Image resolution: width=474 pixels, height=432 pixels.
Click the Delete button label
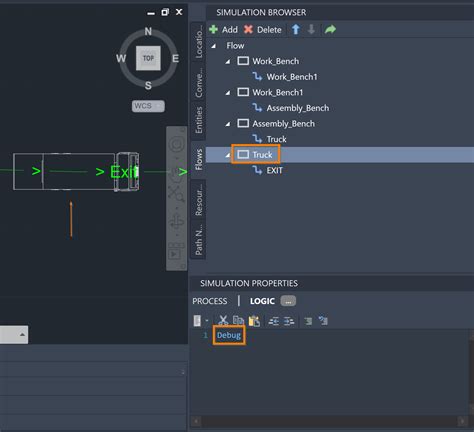point(269,30)
